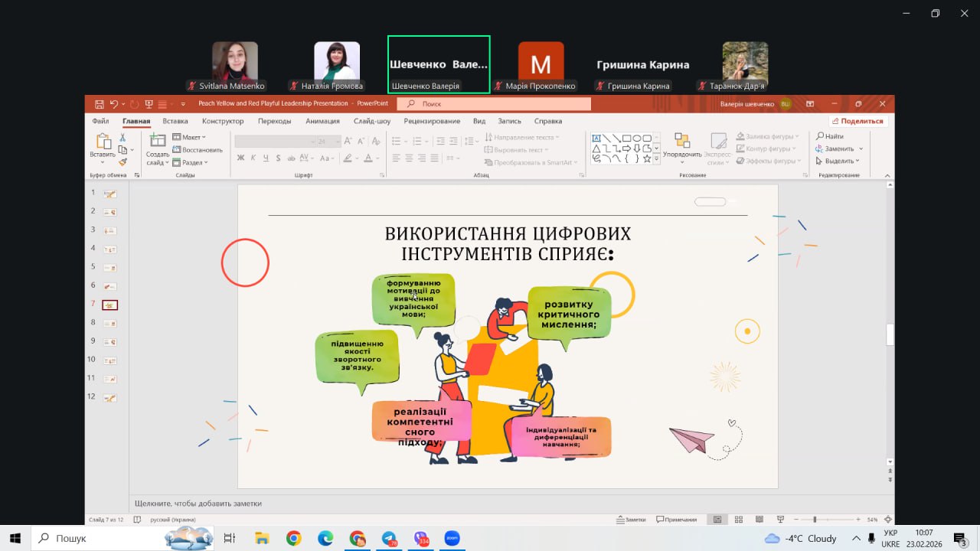The height and width of the screenshot is (551, 980).
Task: Click the Найти find button
Action: point(830,136)
